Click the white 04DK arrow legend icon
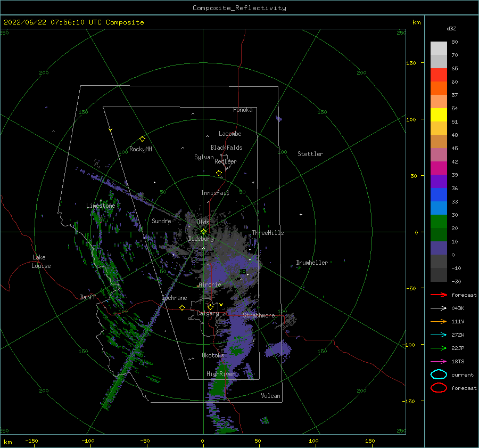 439,308
